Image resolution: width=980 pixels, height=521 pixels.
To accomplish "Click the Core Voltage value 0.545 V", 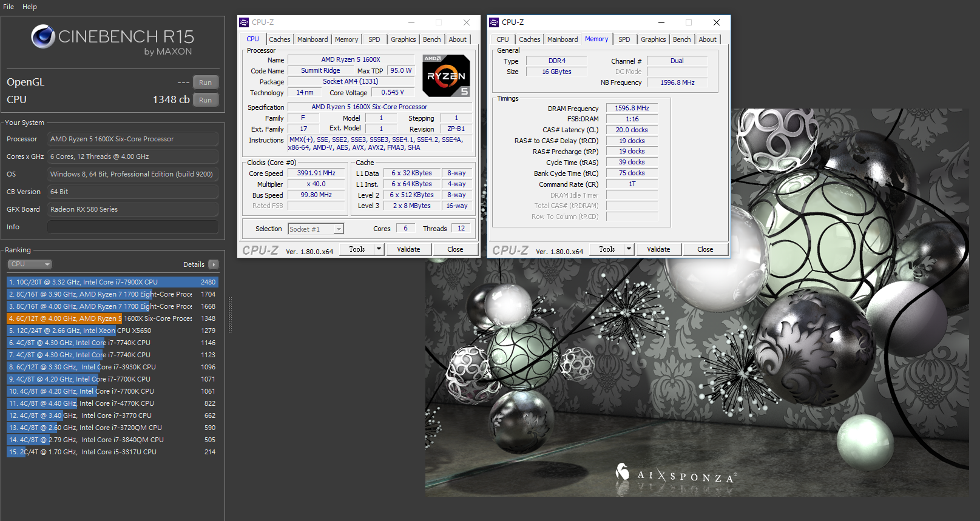I will [392, 92].
